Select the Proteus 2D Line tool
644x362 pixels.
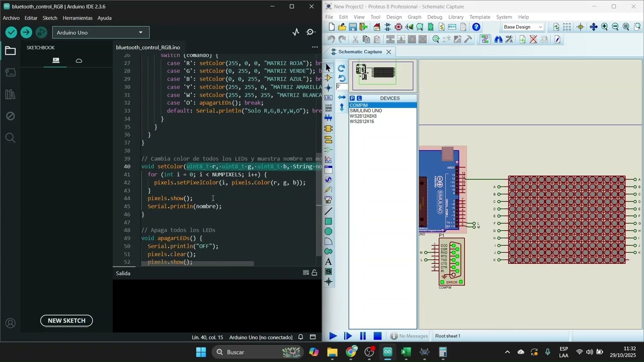click(329, 211)
